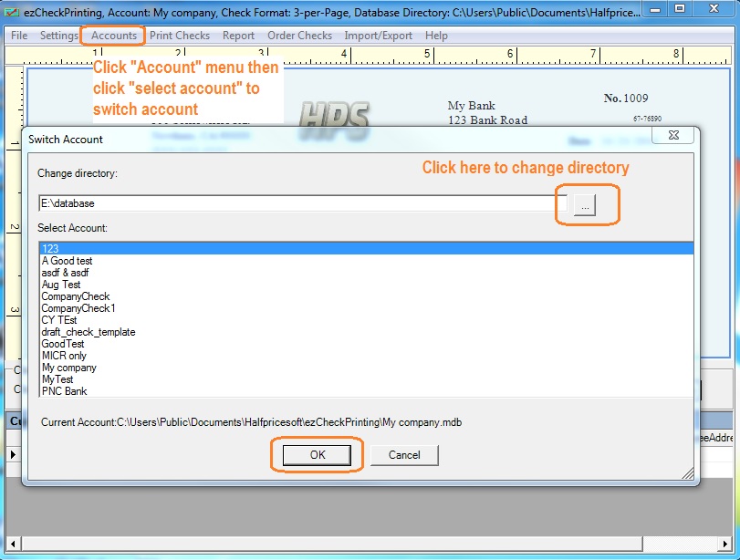Open the Order Checks menu
This screenshot has height=560, width=740.
(x=299, y=36)
